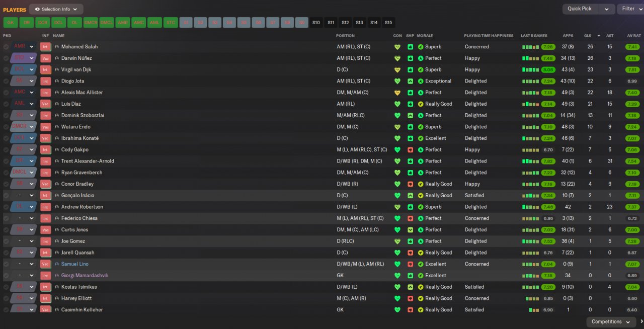Click the Int badge beside Virgil van Dijk

click(46, 70)
